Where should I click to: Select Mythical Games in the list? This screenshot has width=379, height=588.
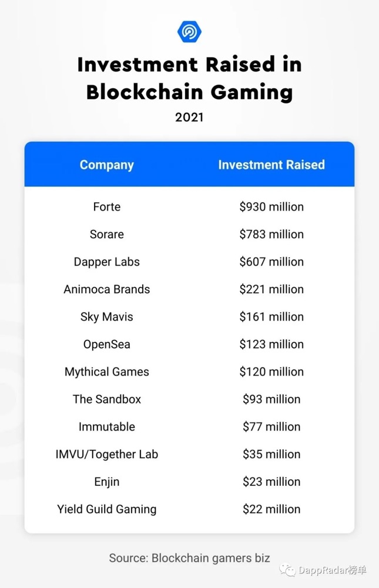pyautogui.click(x=107, y=372)
